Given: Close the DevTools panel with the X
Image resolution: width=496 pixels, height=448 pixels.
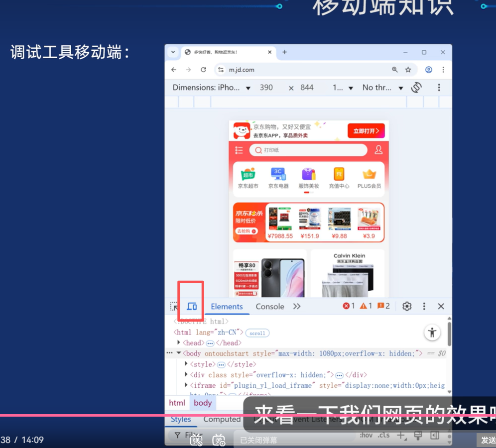Looking at the screenshot, I should [x=441, y=306].
